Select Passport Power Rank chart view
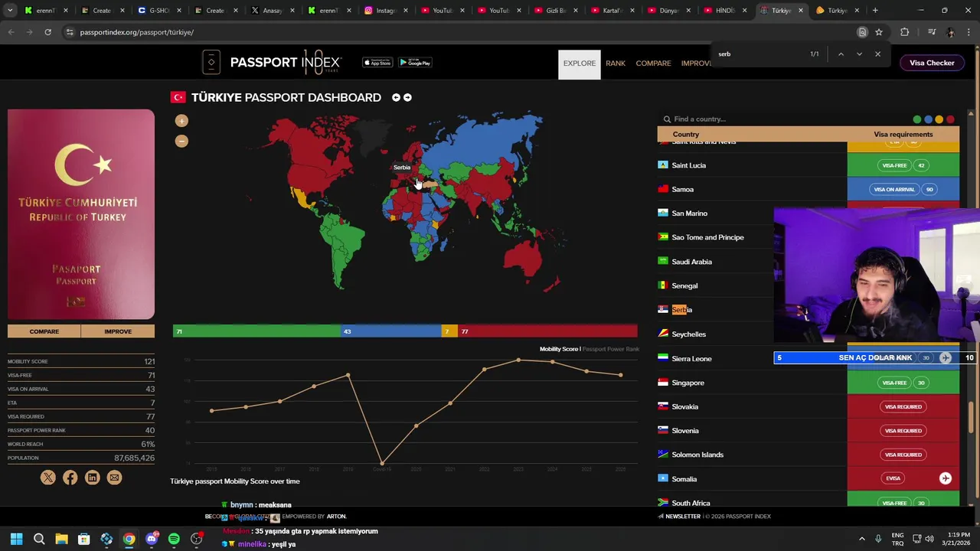 (610, 349)
